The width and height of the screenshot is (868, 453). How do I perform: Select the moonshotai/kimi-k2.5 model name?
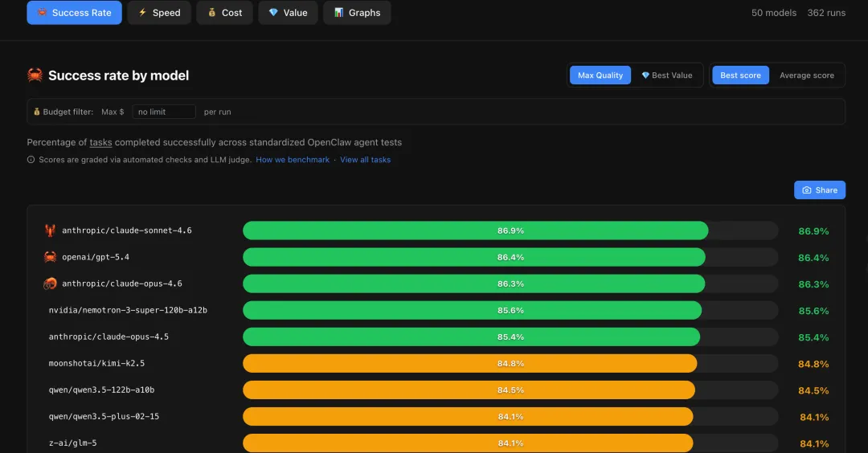click(96, 363)
